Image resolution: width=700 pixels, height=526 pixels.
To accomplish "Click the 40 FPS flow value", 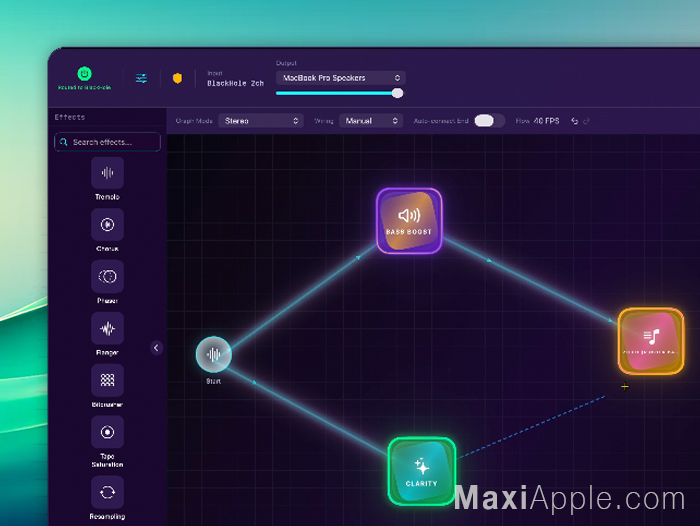I will click(546, 121).
